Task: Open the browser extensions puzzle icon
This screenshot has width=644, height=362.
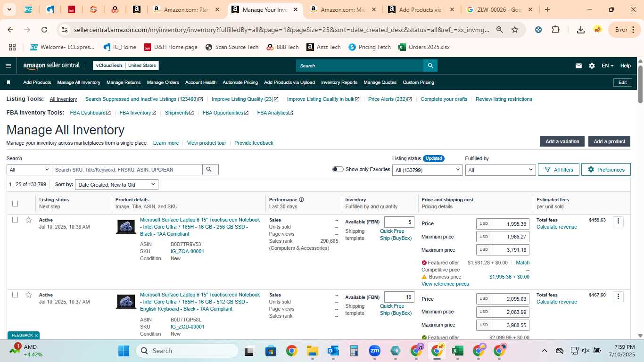Action: point(556,30)
